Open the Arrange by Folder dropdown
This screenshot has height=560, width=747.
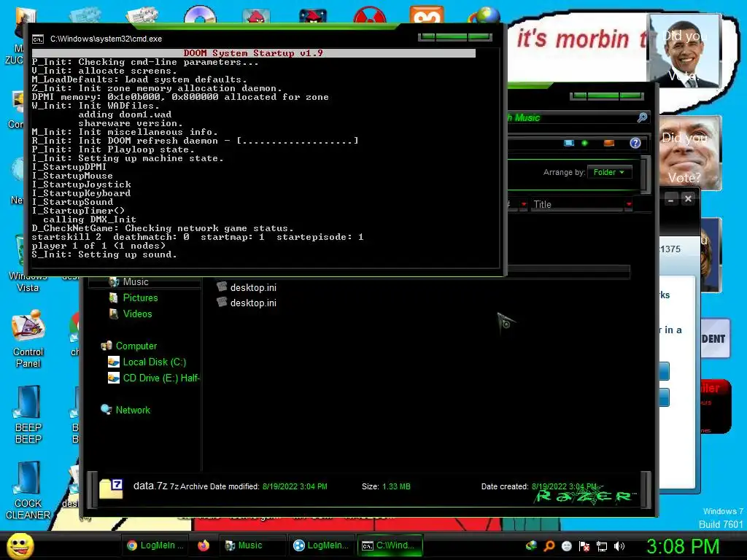(x=609, y=172)
